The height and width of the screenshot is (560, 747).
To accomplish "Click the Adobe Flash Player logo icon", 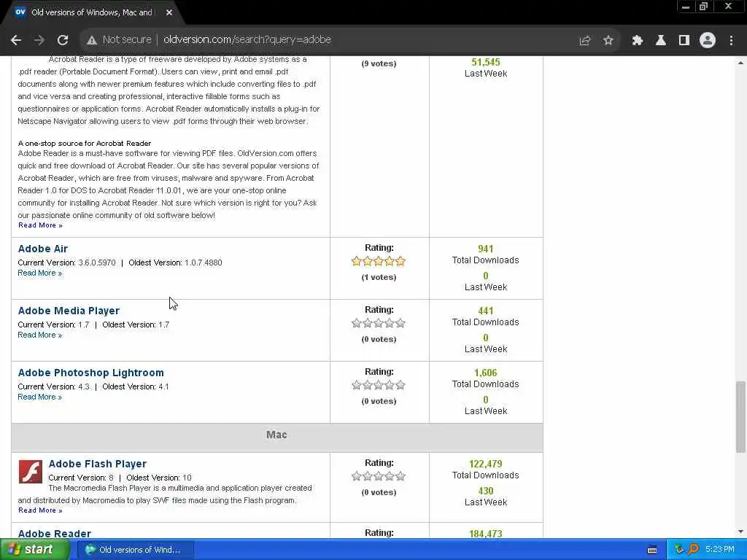I will click(31, 472).
